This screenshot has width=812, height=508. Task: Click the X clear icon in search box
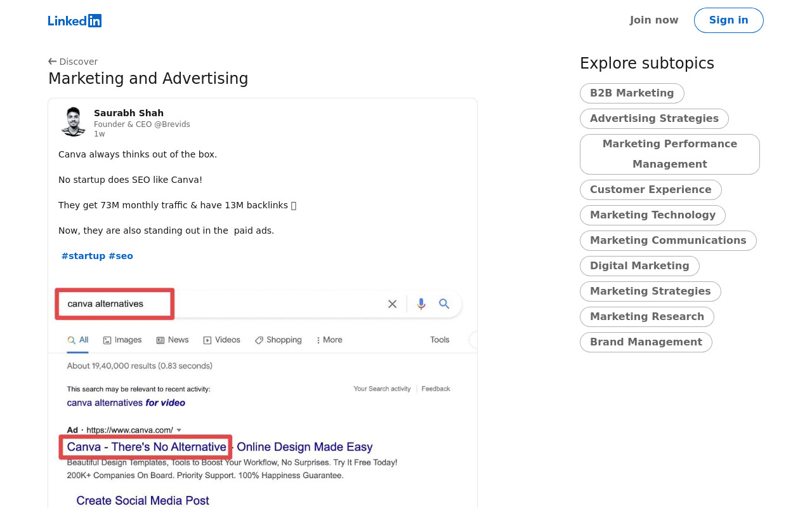(392, 304)
